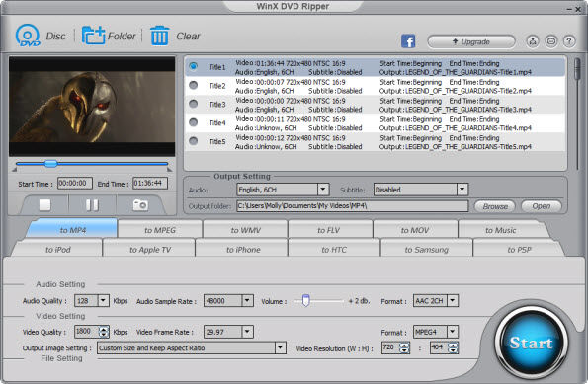Screen dimensions: 588x384
Task: Open the Subtitle dropdown
Action: [x=462, y=190]
